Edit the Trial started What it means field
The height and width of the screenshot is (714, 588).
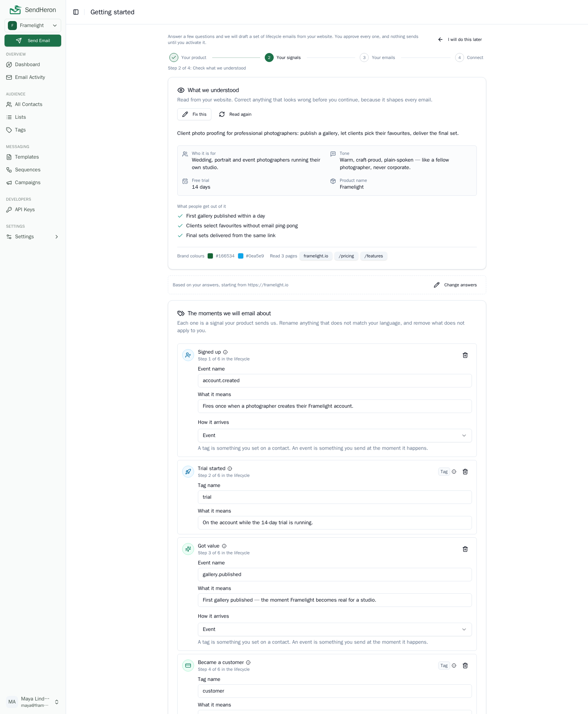point(335,523)
